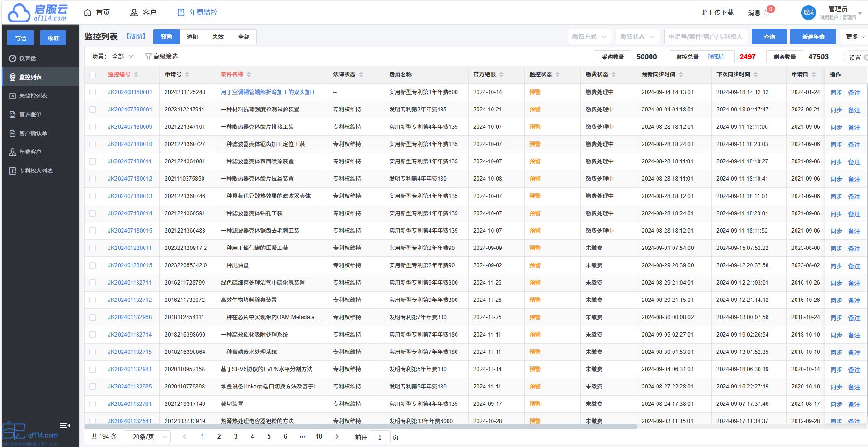Expand the 更多 dropdown
The image size is (868, 447).
click(856, 37)
